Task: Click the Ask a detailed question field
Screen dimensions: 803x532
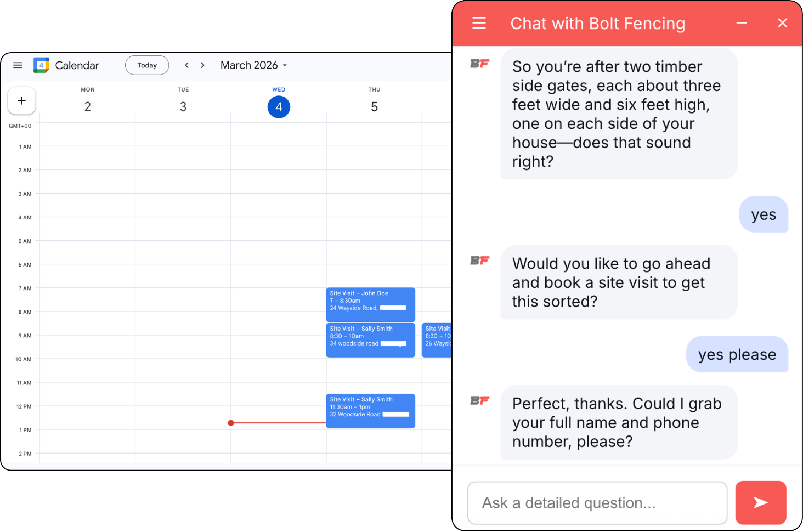Action: [597, 503]
